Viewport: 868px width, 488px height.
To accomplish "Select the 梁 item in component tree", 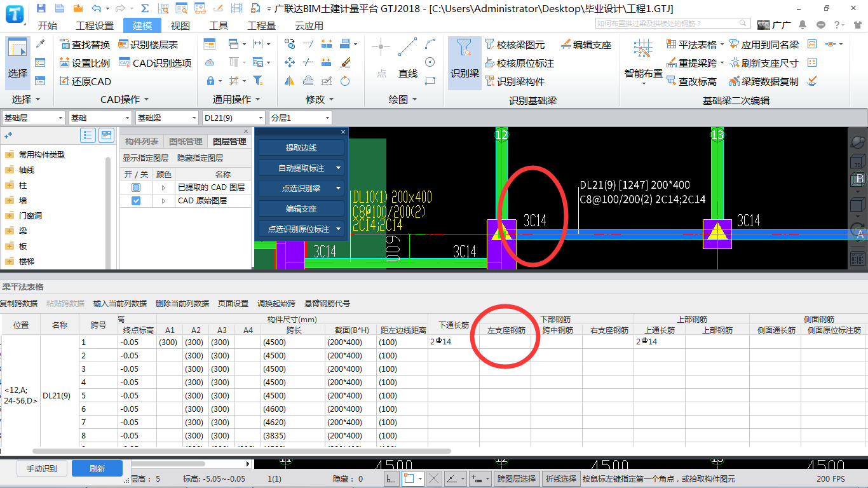I will [23, 231].
